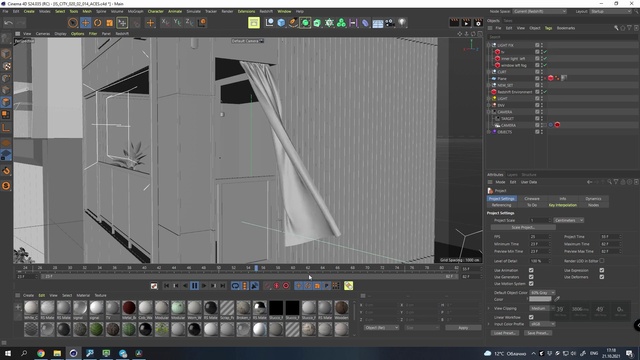
Task: Select the Live Selection tool in the top toolbar
Action: coord(73,23)
